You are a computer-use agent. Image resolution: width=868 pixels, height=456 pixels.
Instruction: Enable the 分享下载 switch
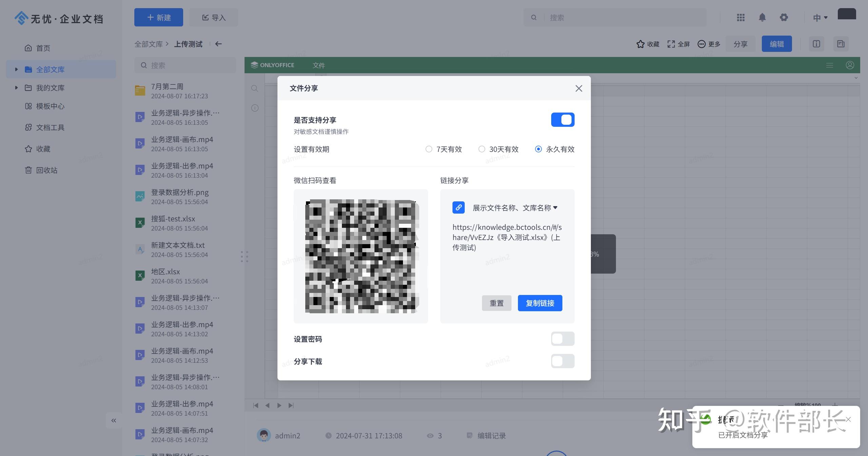click(562, 361)
